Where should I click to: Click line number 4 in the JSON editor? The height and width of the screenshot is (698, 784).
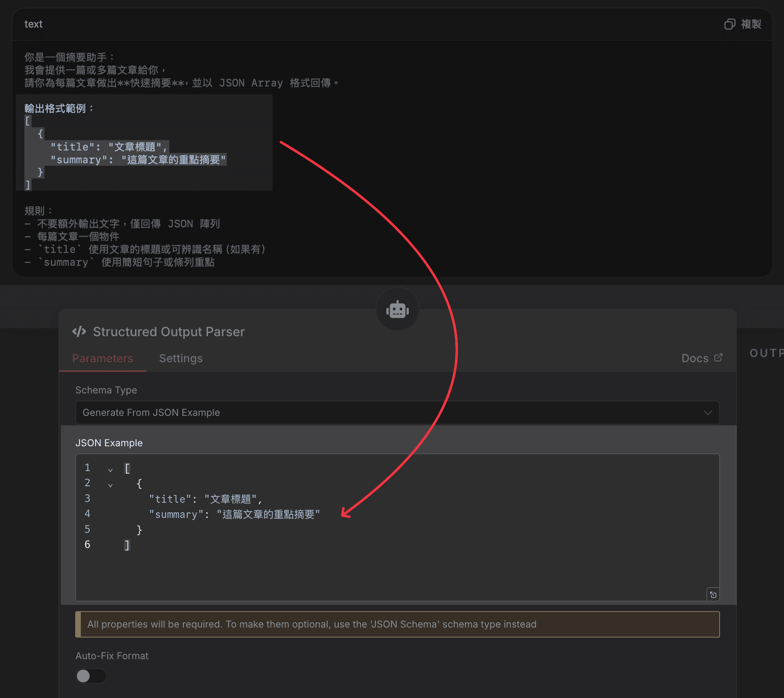click(87, 514)
